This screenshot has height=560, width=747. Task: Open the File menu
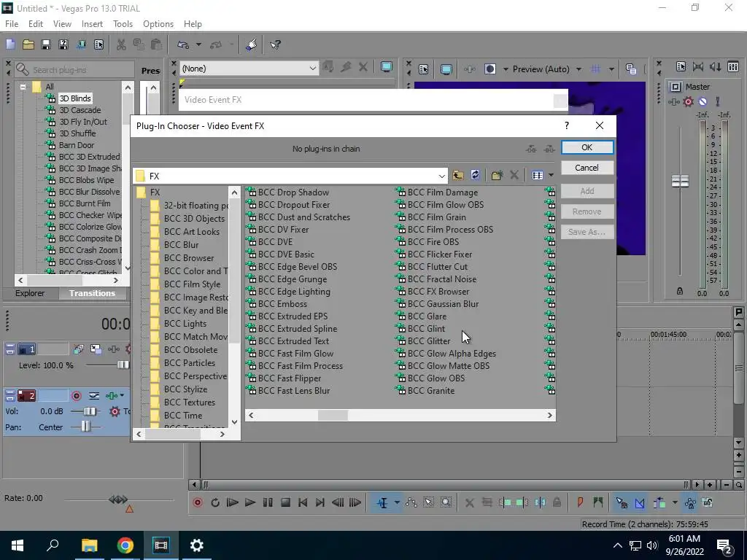coord(12,24)
